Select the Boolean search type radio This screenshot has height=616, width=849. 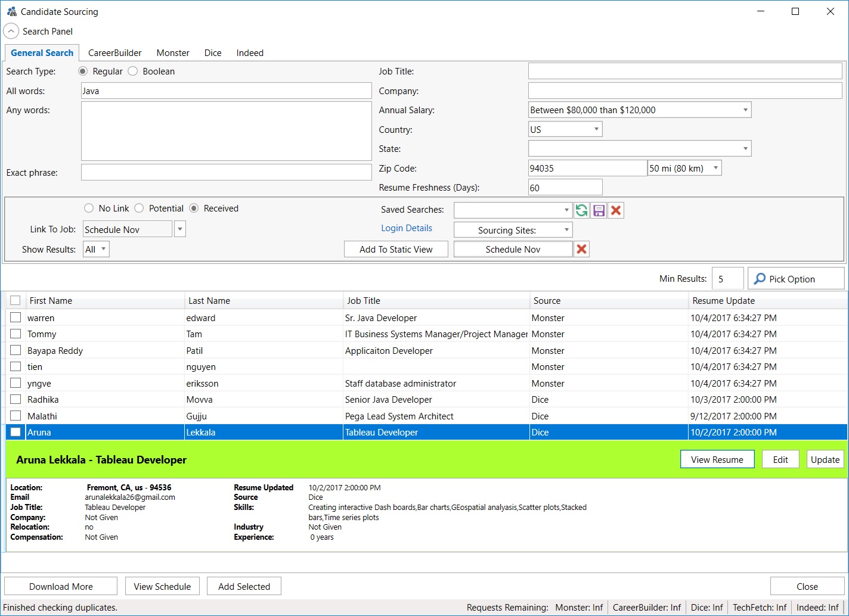(x=133, y=71)
